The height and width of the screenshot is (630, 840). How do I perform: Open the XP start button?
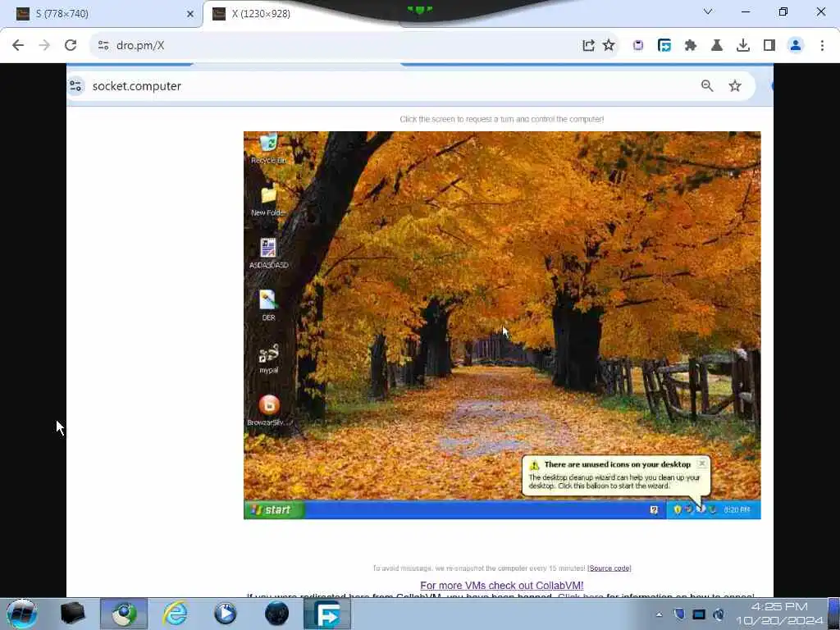pos(274,509)
